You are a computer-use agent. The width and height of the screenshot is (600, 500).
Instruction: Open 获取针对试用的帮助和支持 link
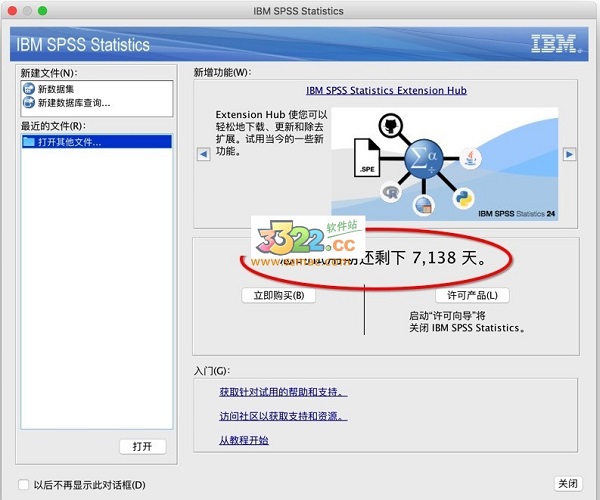pyautogui.click(x=283, y=392)
